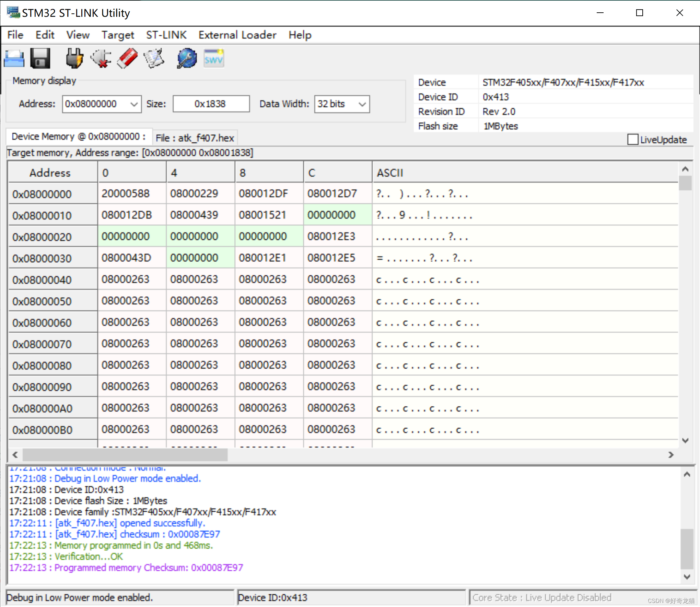Click Flash size value 1MBytes
Image resolution: width=700 pixels, height=607 pixels.
(500, 126)
